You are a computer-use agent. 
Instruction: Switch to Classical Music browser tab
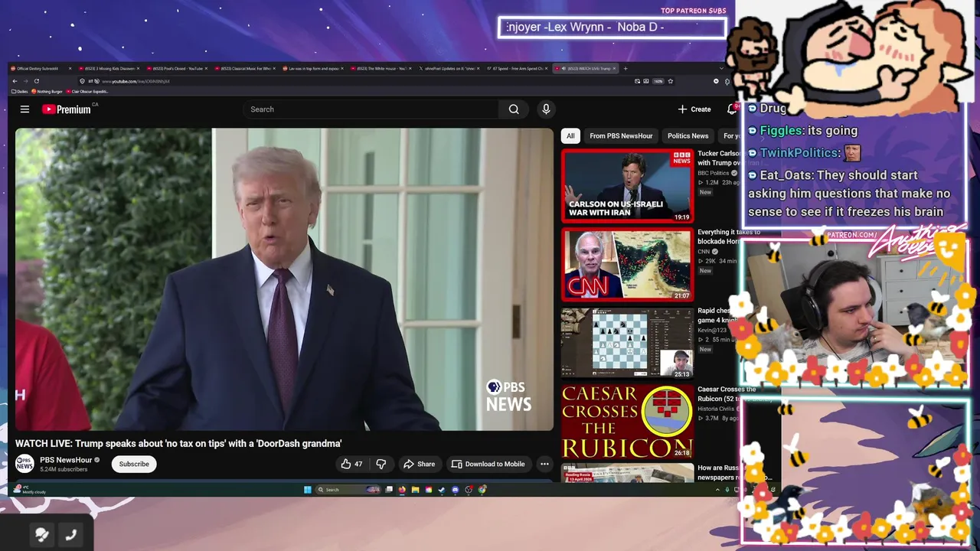[x=245, y=68]
